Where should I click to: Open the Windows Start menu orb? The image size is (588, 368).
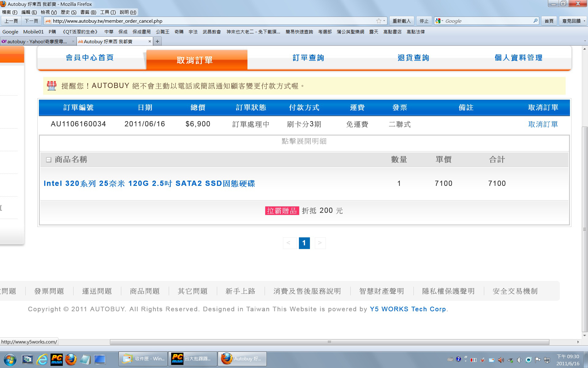pyautogui.click(x=10, y=359)
